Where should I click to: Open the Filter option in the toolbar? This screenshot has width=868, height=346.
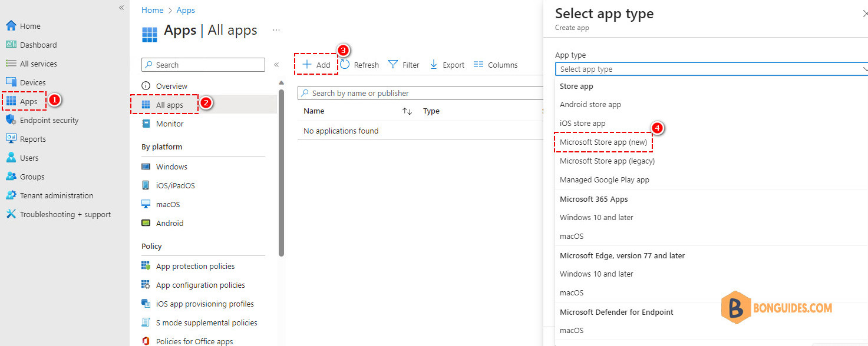point(404,65)
